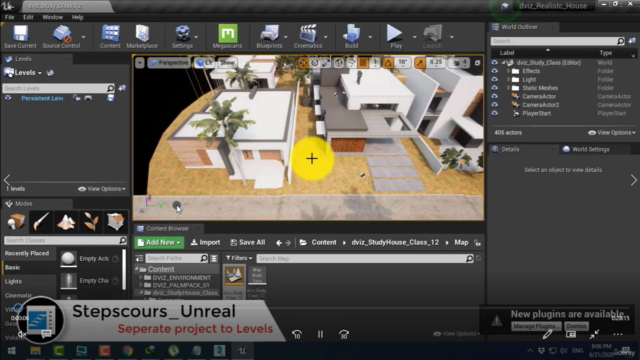Image resolution: width=640 pixels, height=360 pixels.
Task: Select the Geometry Editing mode icon
Action: (116, 221)
